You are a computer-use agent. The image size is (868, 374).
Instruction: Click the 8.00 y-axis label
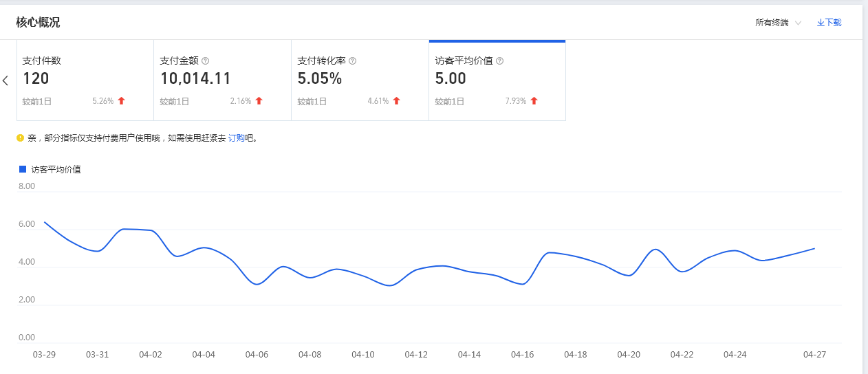[x=27, y=186]
